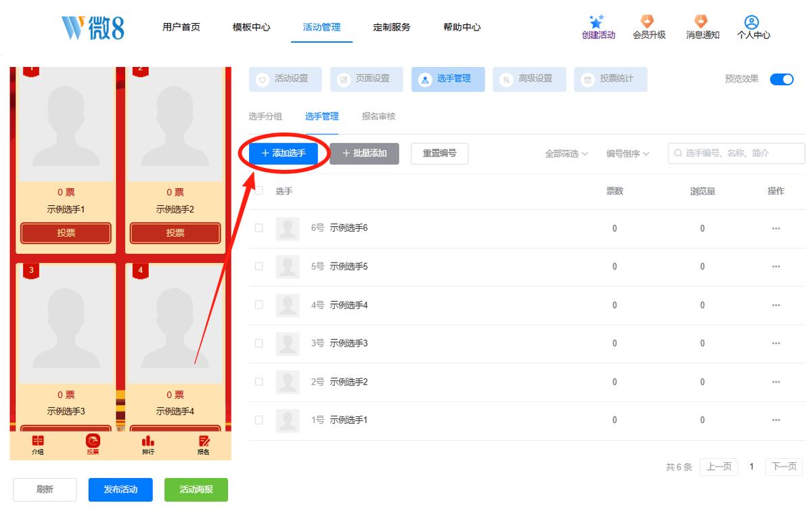Screen dimensions: 812x524
Task: Open 创建活动 star icon
Action: pyautogui.click(x=596, y=22)
